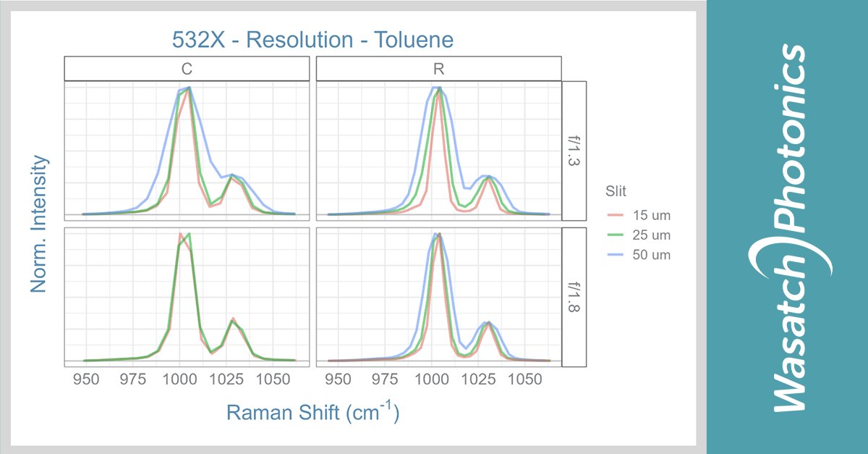Click the main peak in the R f/1.8 plot
The width and height of the screenshot is (868, 454).
pyautogui.click(x=438, y=235)
